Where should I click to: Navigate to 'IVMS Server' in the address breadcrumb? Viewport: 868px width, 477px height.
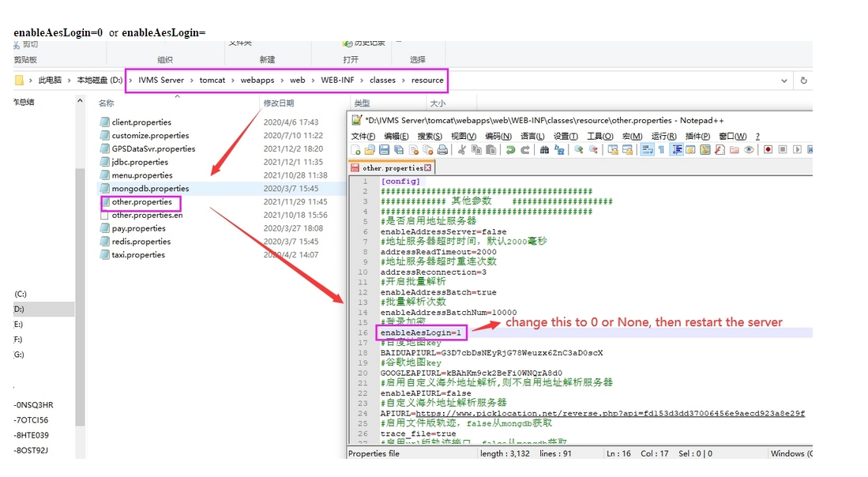tap(161, 81)
